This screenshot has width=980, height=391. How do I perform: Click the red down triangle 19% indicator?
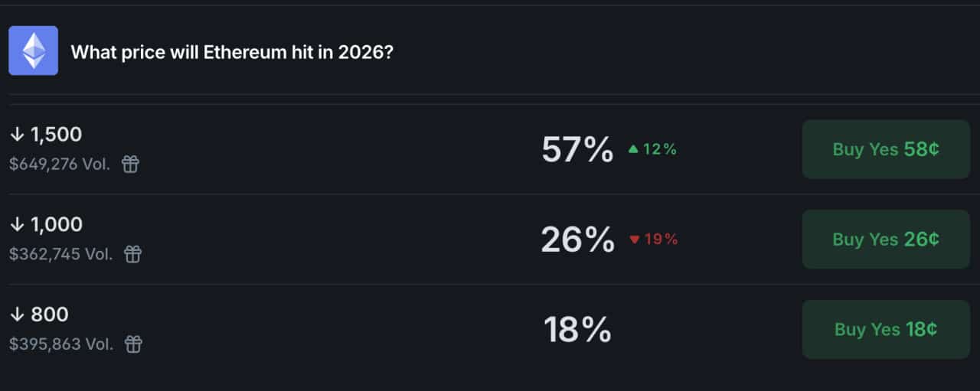(653, 239)
